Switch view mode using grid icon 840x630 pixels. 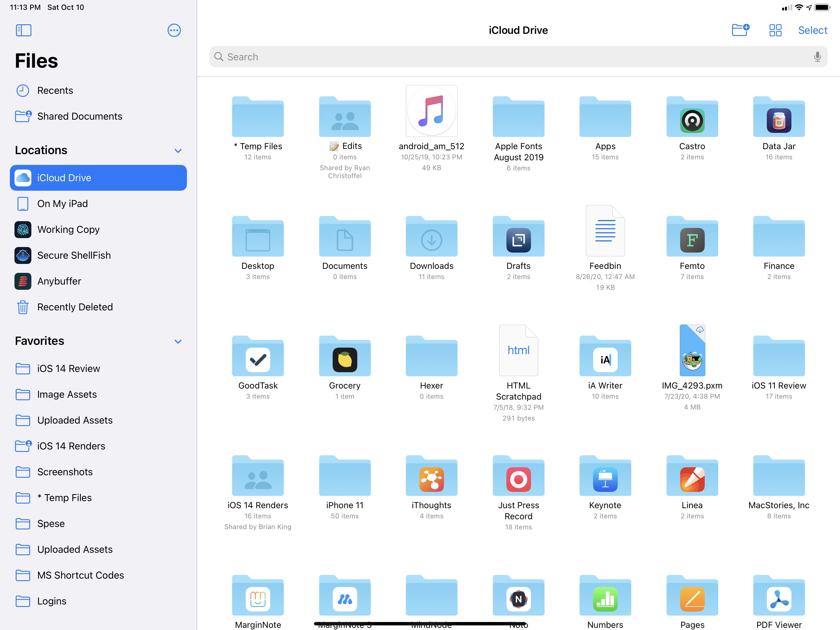[775, 30]
